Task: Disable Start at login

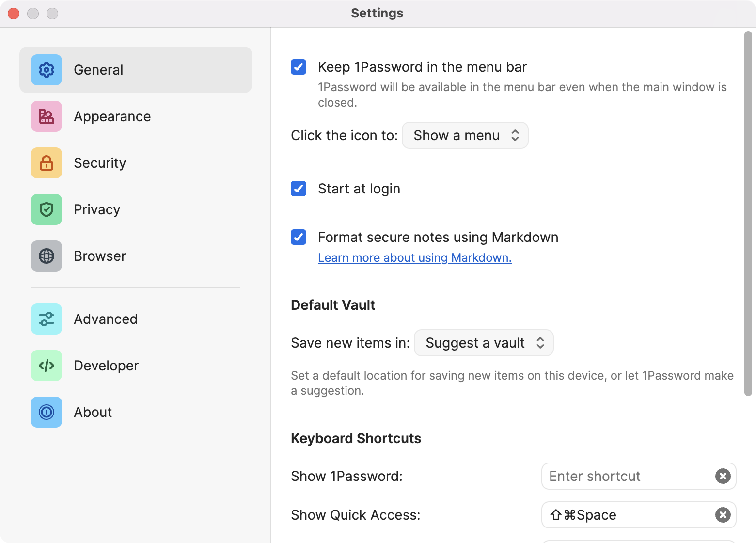Action: pos(299,189)
